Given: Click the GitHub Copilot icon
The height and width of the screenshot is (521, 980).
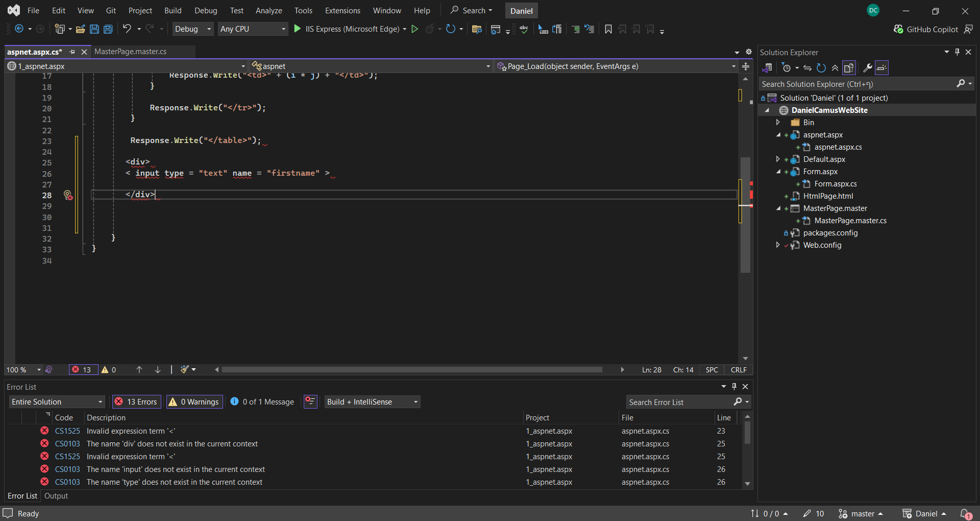Looking at the screenshot, I should [899, 29].
